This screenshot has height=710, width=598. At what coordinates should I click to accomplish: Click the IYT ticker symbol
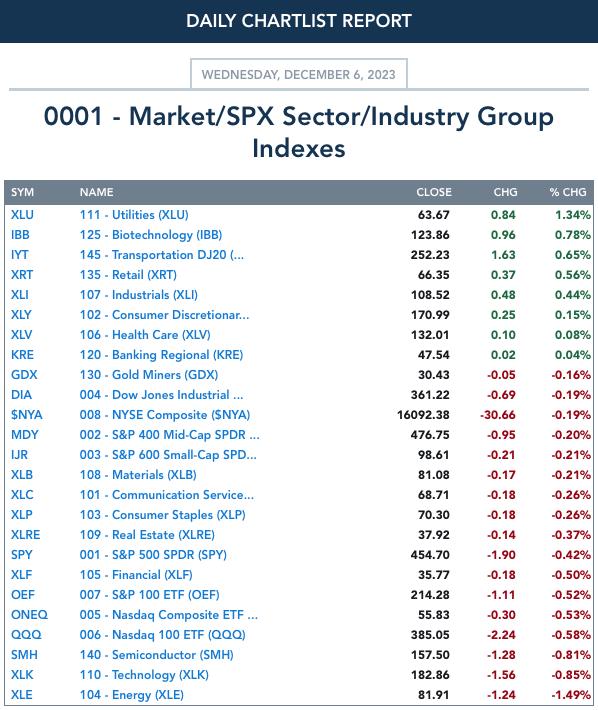coord(19,254)
